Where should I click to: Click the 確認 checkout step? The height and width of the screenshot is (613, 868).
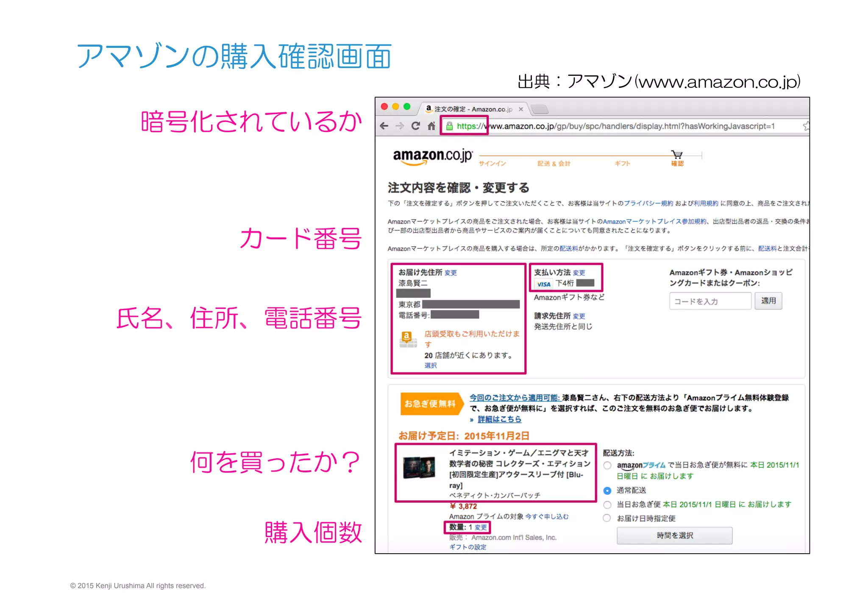click(x=677, y=164)
